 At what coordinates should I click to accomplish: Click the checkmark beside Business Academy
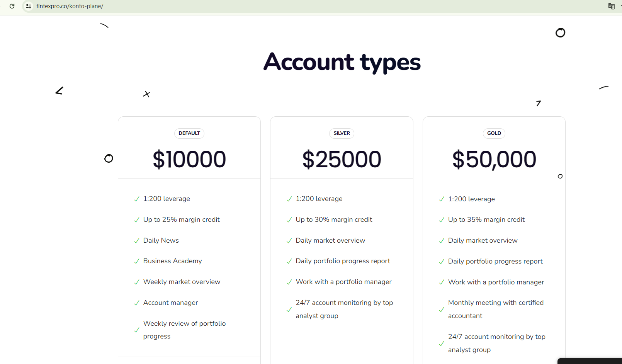click(136, 262)
